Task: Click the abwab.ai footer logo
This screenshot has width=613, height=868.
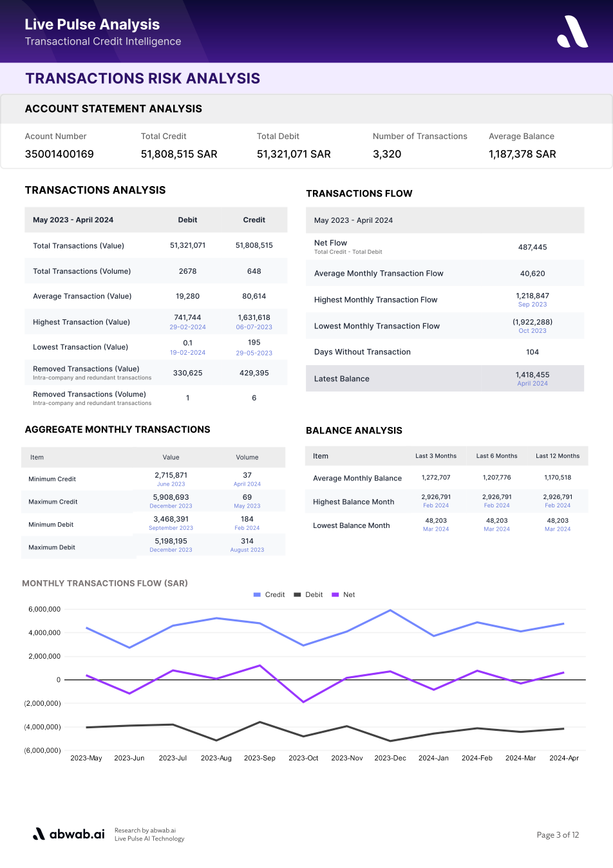Action: pyautogui.click(x=68, y=834)
